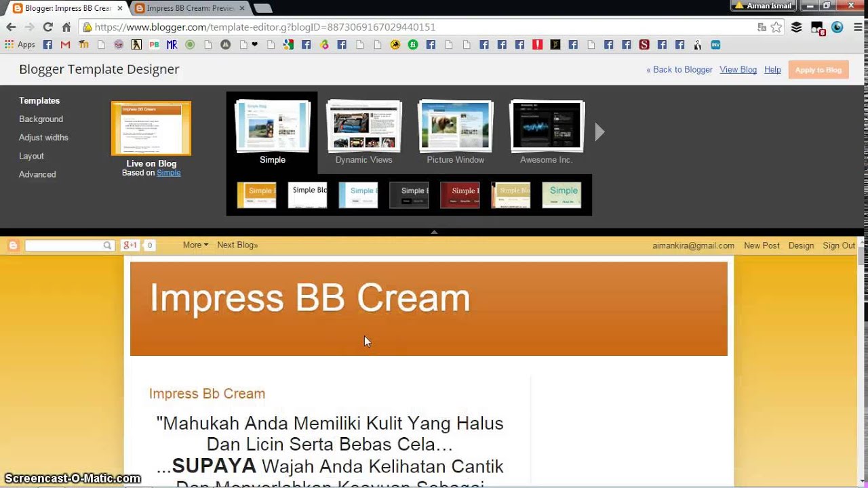
Task: Open the browser home page icon
Action: (66, 27)
